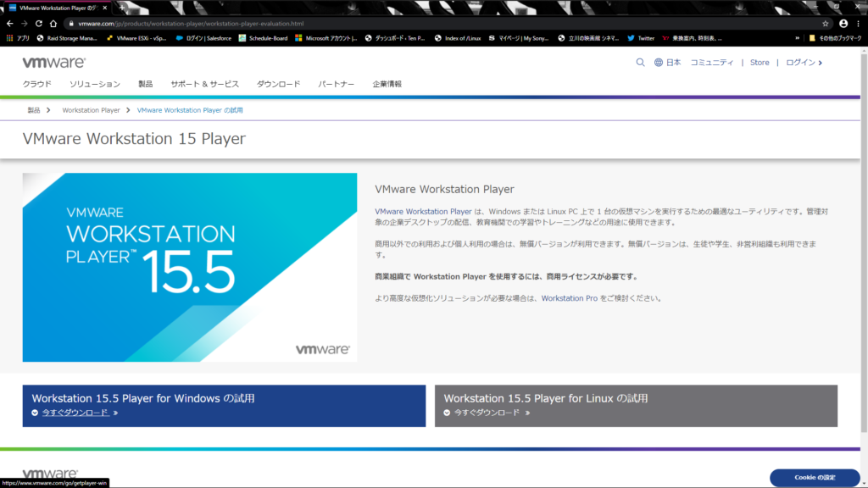Open the Twitter bookmark
This screenshot has width=868, height=488.
[641, 38]
